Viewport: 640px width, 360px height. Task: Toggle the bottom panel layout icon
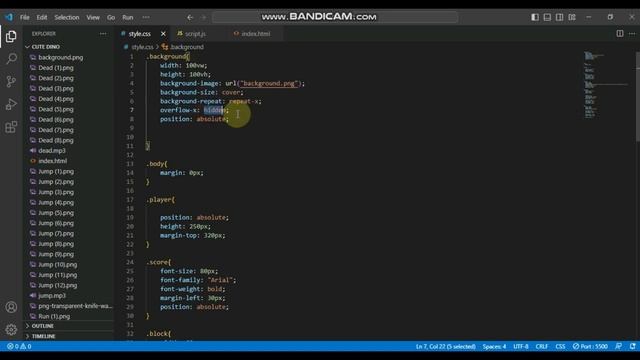[547, 17]
